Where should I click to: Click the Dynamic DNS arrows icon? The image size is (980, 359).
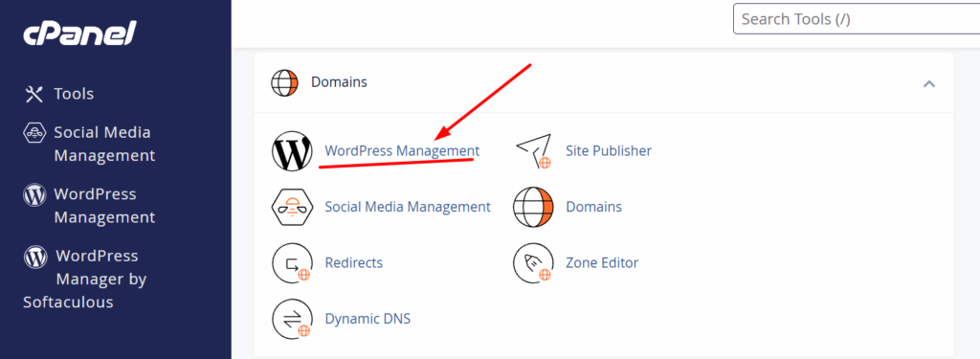point(292,319)
